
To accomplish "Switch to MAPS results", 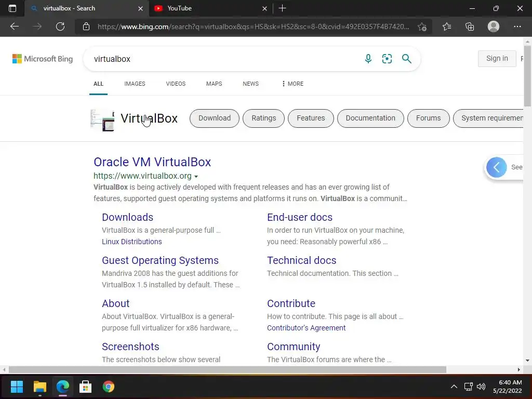I will (x=214, y=84).
